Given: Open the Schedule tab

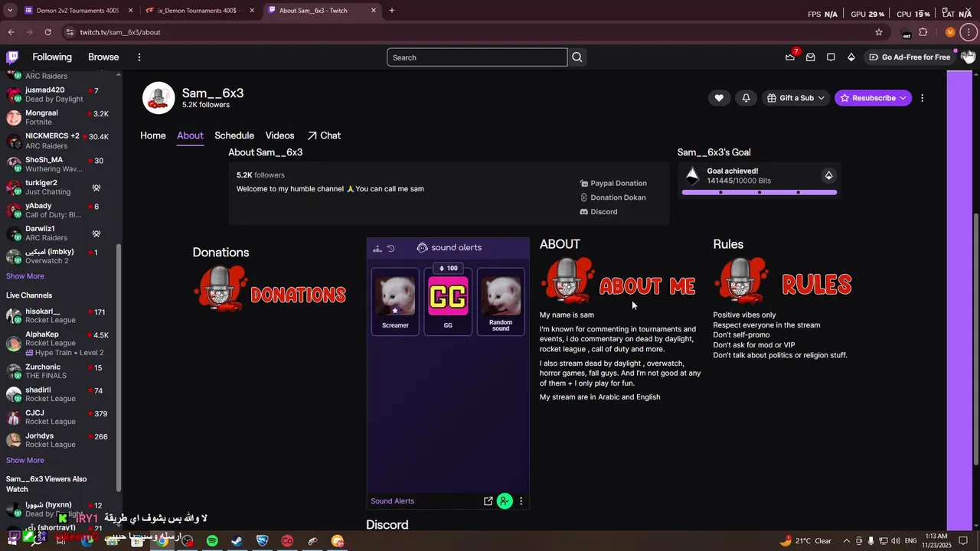Looking at the screenshot, I should 234,135.
